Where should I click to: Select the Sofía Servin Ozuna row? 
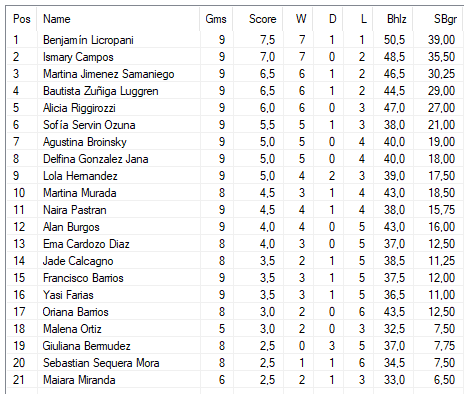coord(235,125)
